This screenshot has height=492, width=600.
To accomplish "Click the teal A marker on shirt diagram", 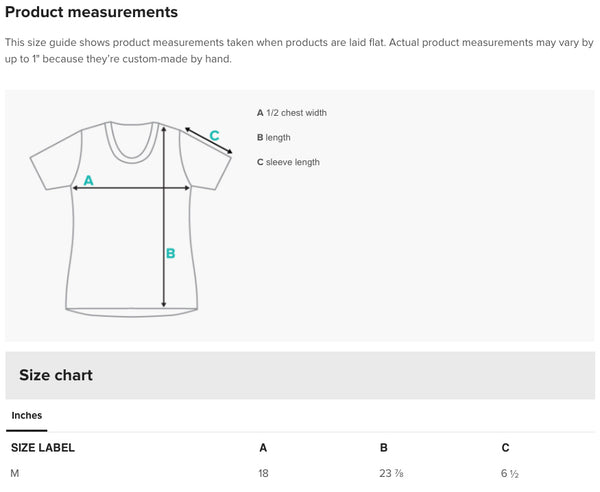I will pyautogui.click(x=88, y=181).
